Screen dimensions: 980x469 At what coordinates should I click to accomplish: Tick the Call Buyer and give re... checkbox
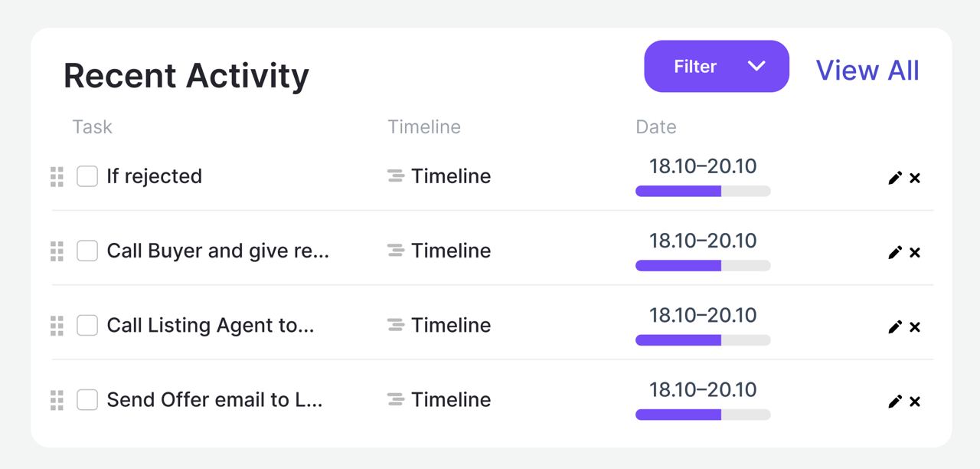(x=87, y=251)
